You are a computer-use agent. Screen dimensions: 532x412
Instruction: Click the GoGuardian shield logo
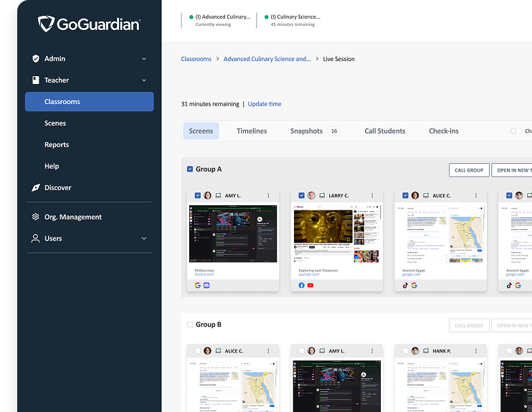[x=46, y=24]
